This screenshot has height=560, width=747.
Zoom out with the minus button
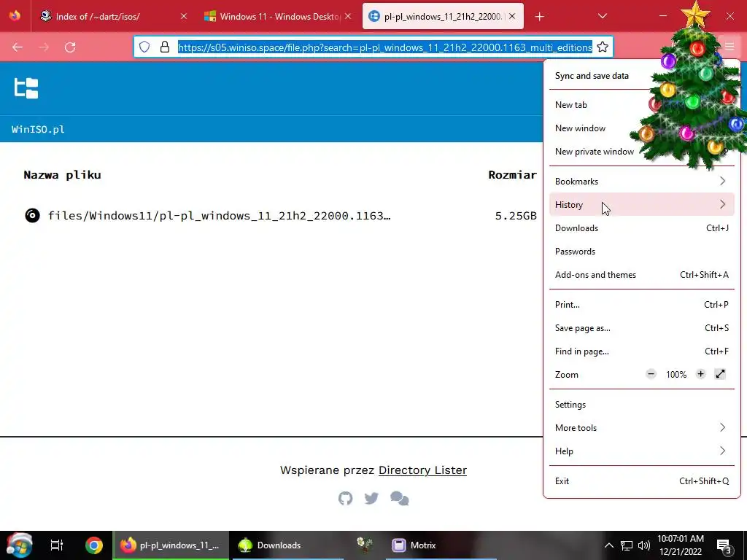(x=651, y=374)
